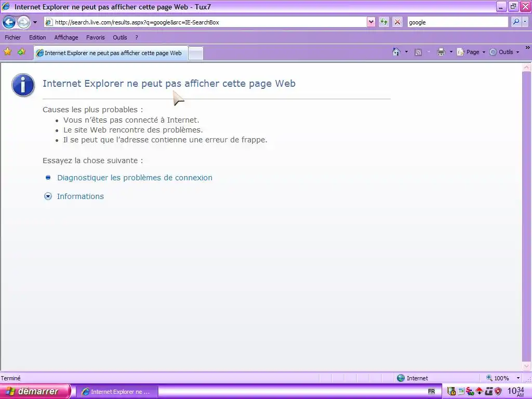Click the FR language indicator

[431, 392]
